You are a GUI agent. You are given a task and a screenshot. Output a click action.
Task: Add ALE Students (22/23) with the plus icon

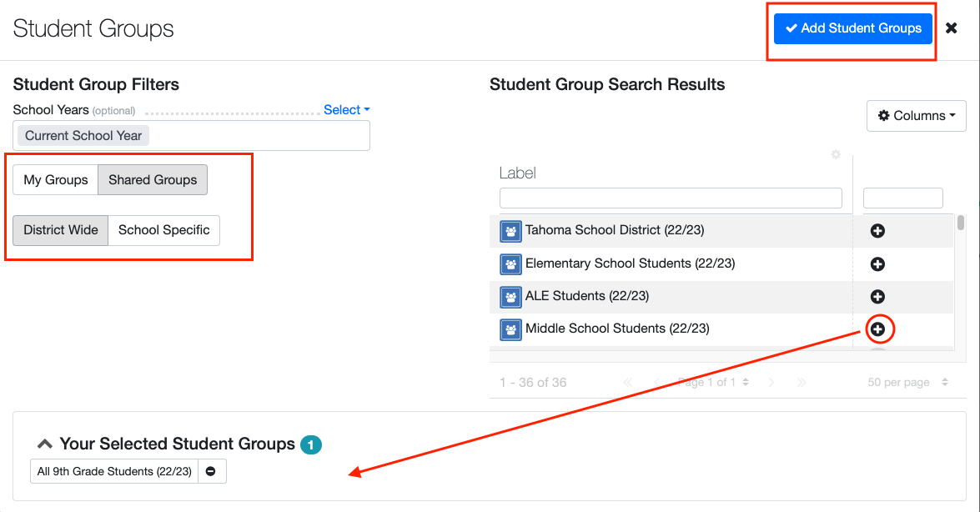877,297
